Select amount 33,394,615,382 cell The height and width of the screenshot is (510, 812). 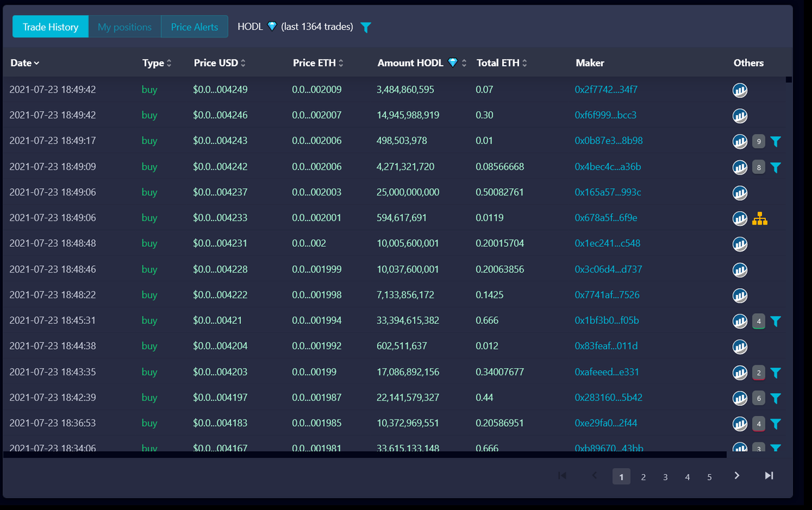(408, 321)
